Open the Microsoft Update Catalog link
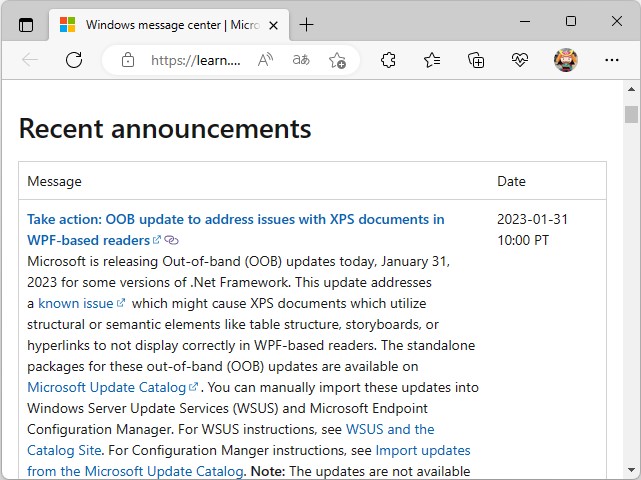The height and width of the screenshot is (480, 641). 106,387
